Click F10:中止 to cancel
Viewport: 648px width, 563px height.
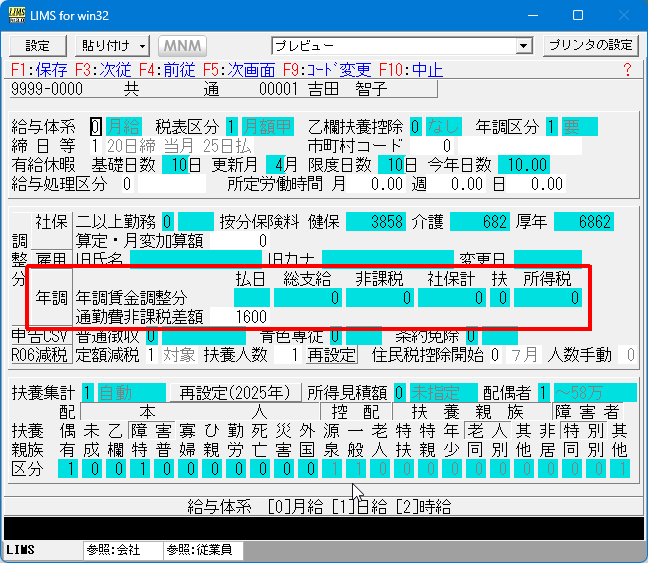pos(410,70)
